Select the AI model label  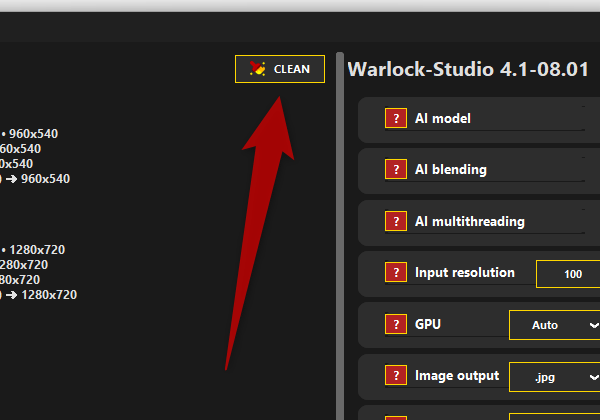coord(443,119)
